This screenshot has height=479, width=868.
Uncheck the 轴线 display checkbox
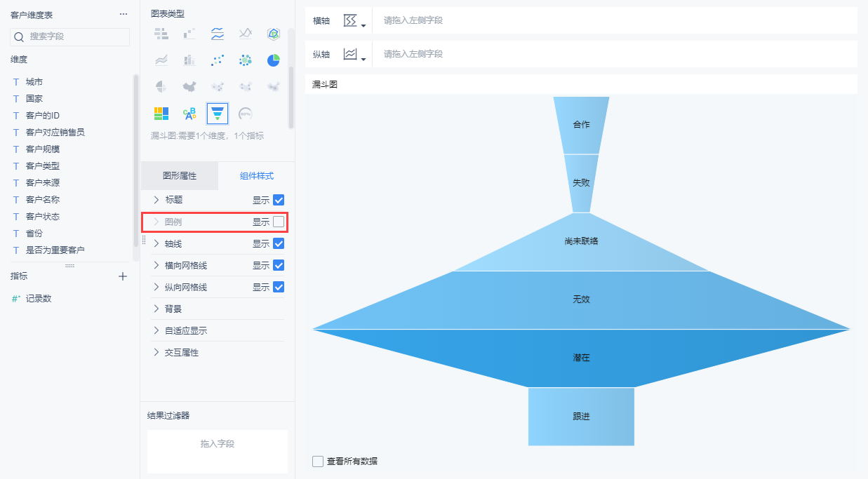click(x=279, y=243)
